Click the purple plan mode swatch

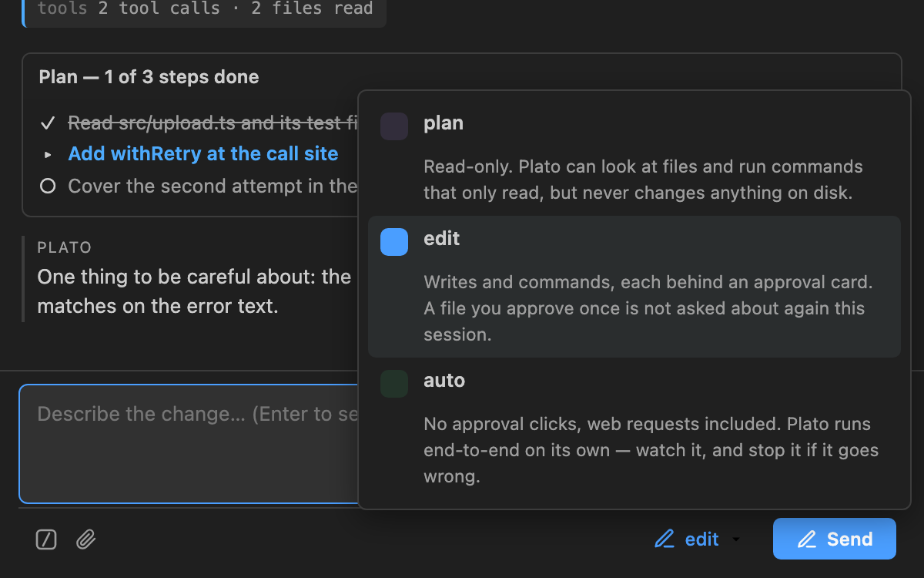[x=394, y=126]
